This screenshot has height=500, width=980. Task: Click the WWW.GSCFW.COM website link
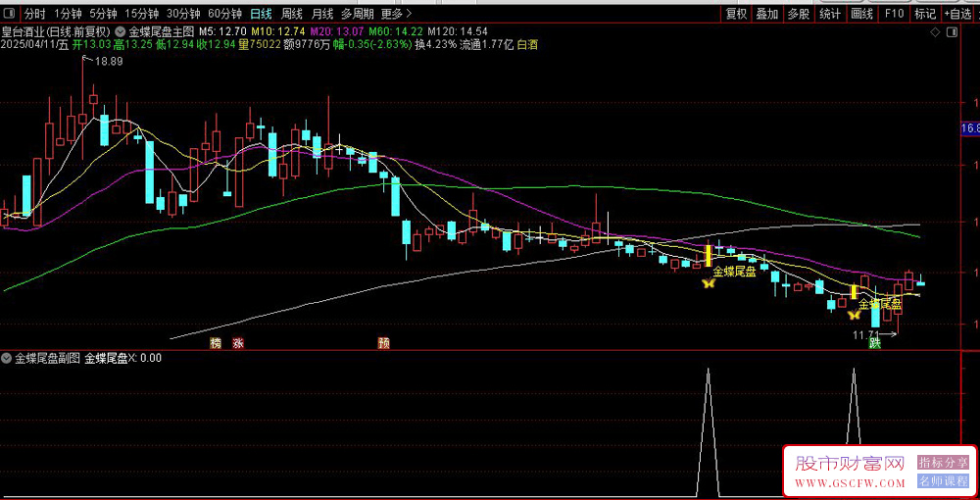pyautogui.click(x=850, y=483)
